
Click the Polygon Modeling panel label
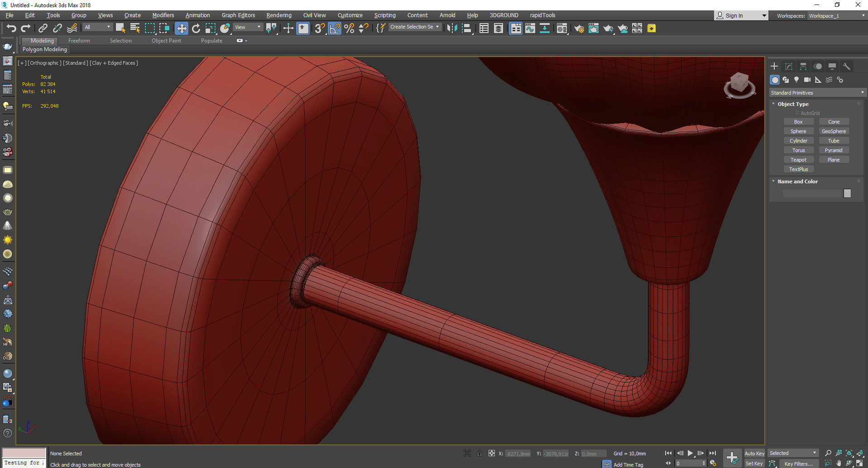coord(45,49)
